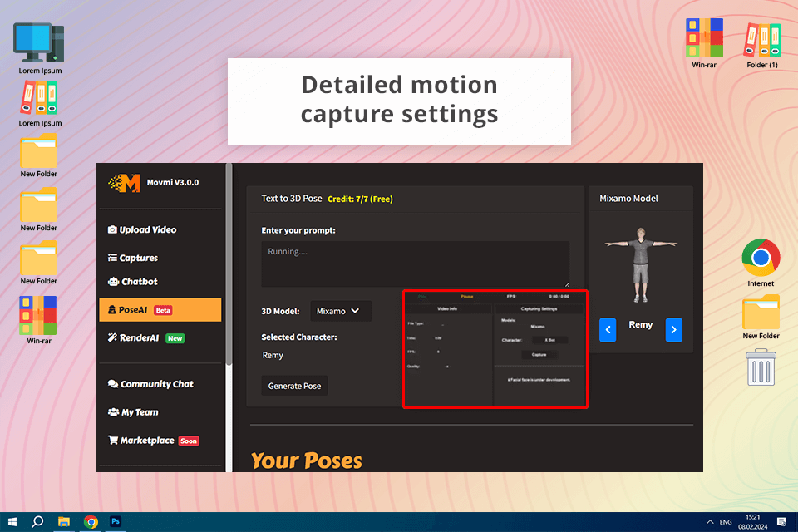Click the Movmi orange M logo
This screenshot has width=798, height=532.
click(x=125, y=183)
